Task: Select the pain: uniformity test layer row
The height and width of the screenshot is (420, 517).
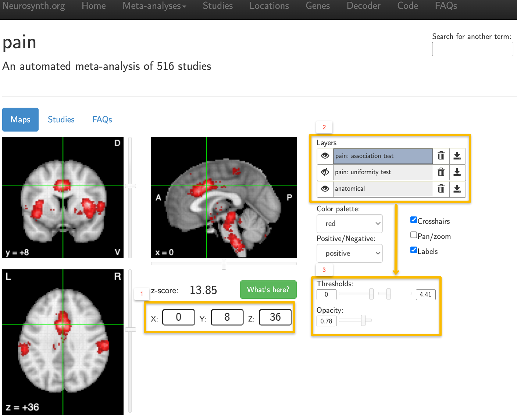Action: coord(383,172)
